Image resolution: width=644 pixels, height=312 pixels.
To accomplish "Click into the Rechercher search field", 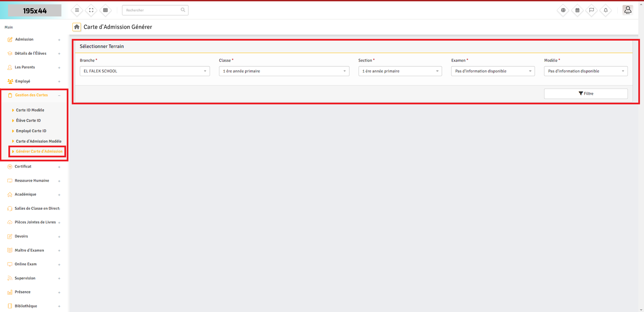I will tap(152, 10).
